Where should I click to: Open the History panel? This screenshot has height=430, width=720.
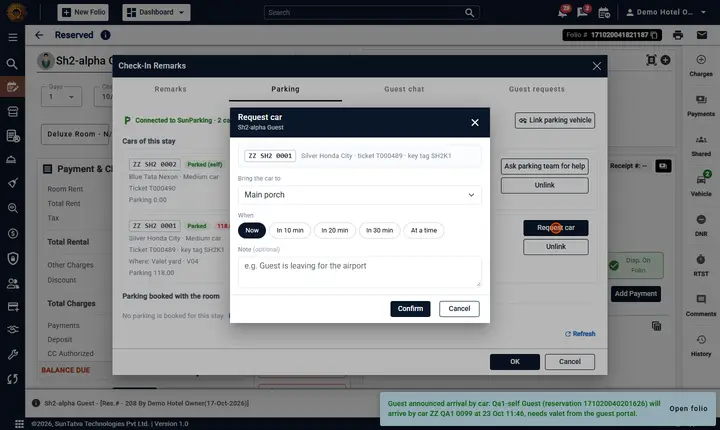(x=701, y=345)
